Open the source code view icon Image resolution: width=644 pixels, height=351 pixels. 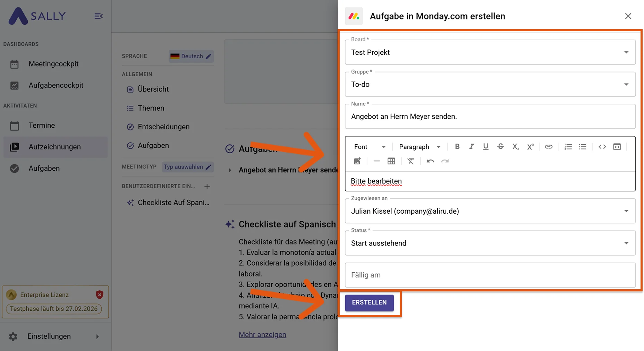click(x=602, y=147)
